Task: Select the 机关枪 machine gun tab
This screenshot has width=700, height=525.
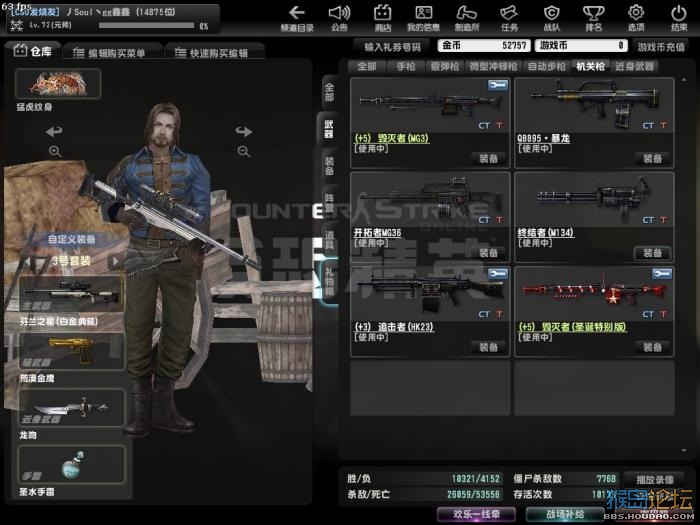Action: pos(591,67)
